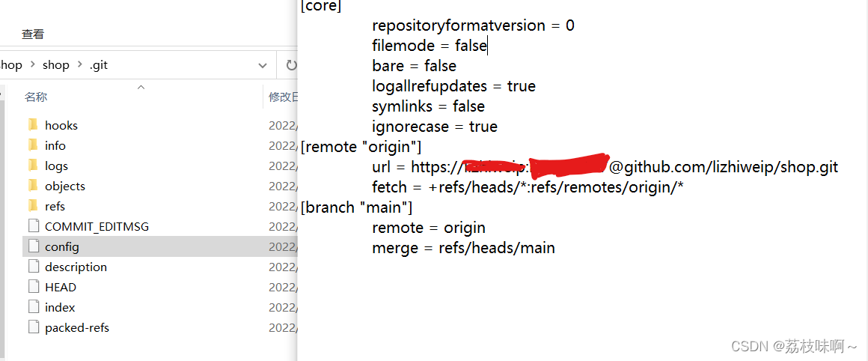Click the symlinks = false line
Screen dimensions: 868x361
point(429,106)
